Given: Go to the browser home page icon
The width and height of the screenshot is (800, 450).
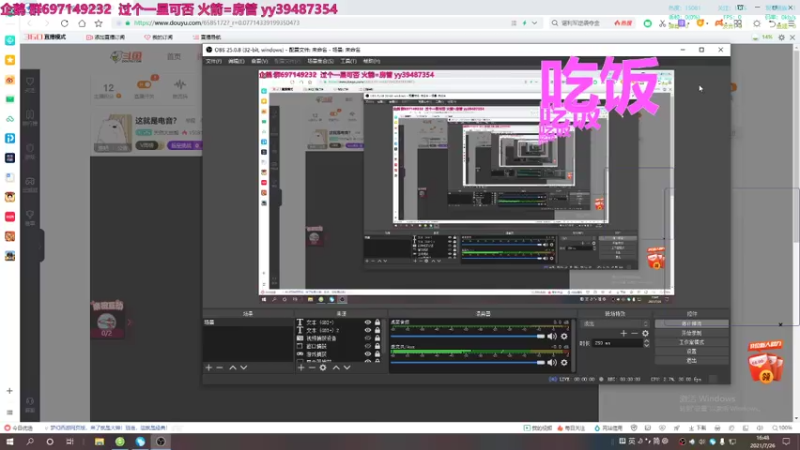Looking at the screenshot, I should [x=82, y=23].
